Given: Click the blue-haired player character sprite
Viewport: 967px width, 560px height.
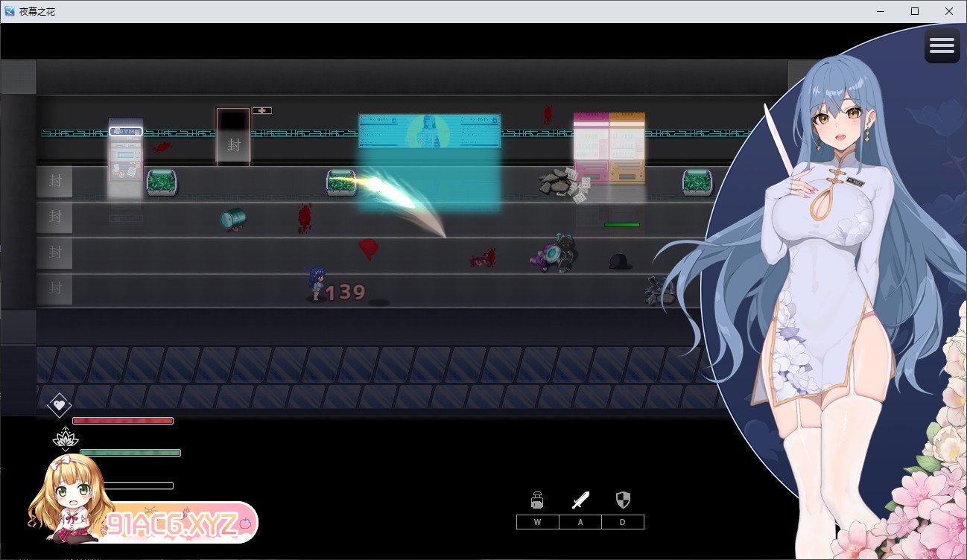Looking at the screenshot, I should click(x=315, y=283).
